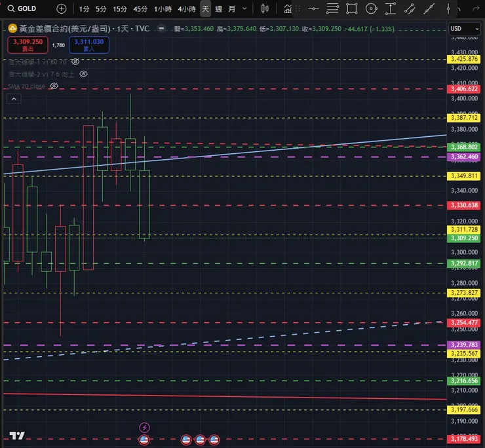Switch to the 週 weekly timeframe
The width and height of the screenshot is (485, 448).
point(219,9)
